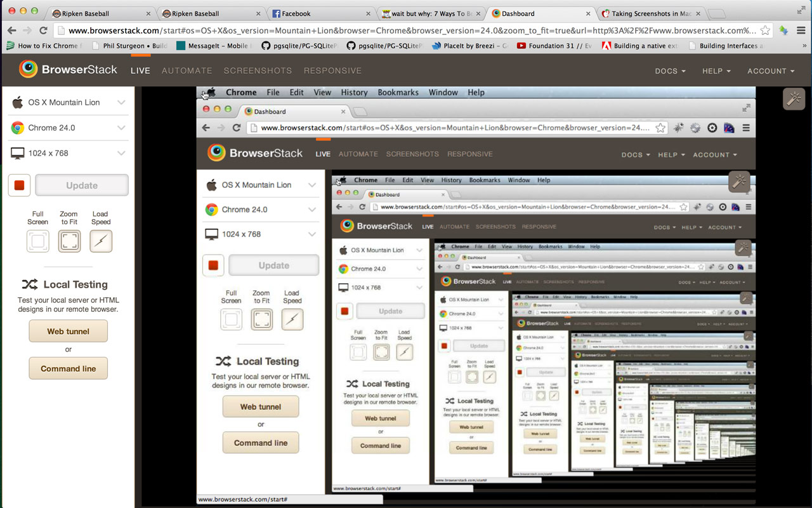
Task: Click SCREENSHOTS in the remote browser page header
Action: tap(412, 154)
